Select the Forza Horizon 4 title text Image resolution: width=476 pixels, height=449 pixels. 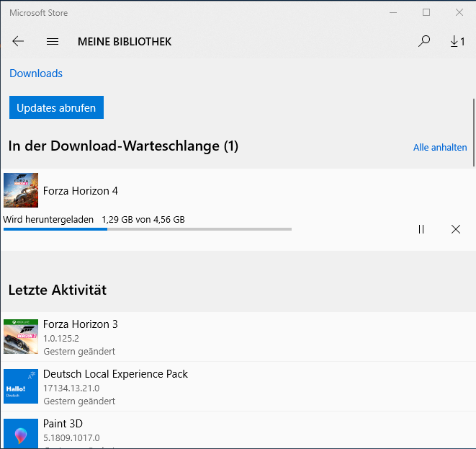coord(81,191)
